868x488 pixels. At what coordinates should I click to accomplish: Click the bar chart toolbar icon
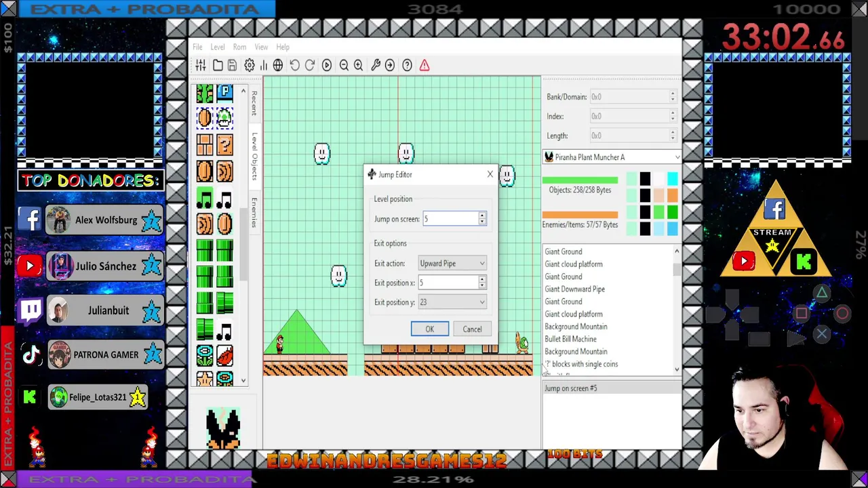click(x=263, y=65)
